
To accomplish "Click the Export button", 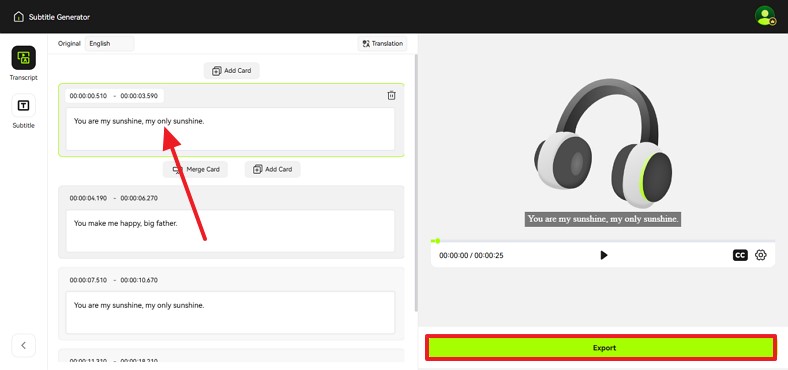I will point(601,348).
